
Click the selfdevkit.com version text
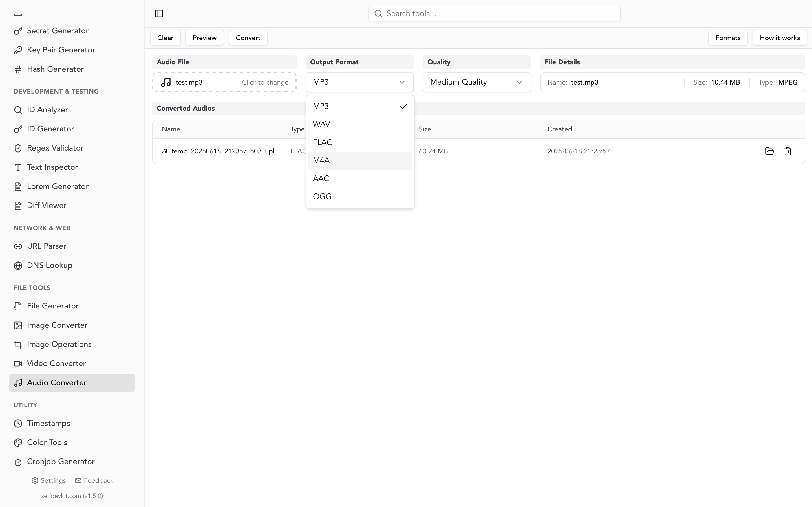pyautogui.click(x=72, y=496)
